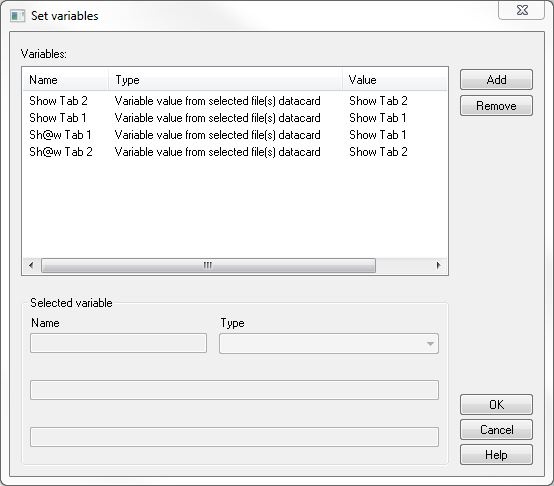Click the Value cell in the Sh@w Tab 2 row

click(x=378, y=152)
